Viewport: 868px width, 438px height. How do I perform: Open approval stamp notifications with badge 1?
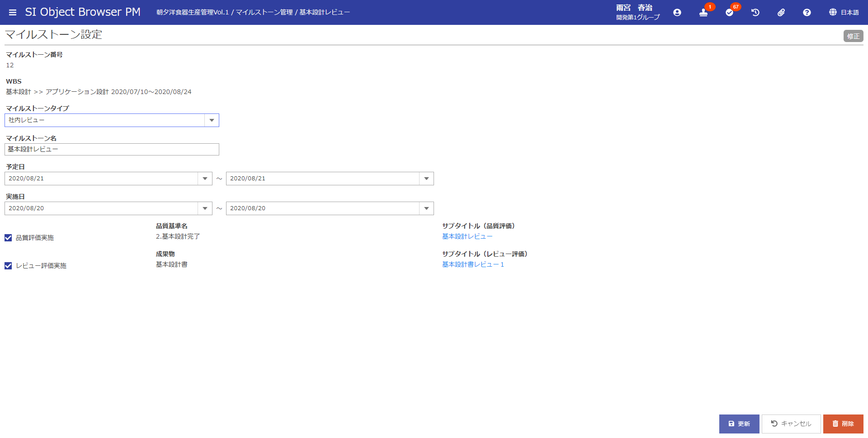[x=703, y=12]
